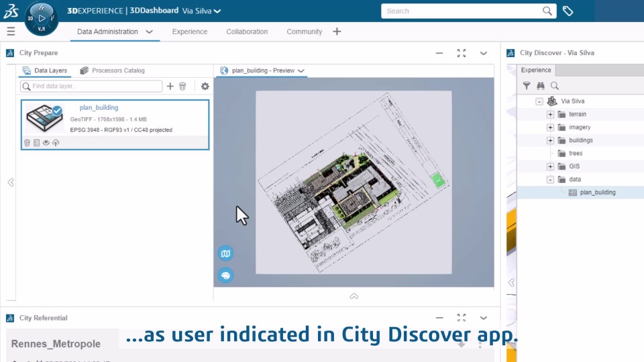Viewport: 644px width, 362px height.
Task: Open data layers settings gear
Action: pos(205,86)
